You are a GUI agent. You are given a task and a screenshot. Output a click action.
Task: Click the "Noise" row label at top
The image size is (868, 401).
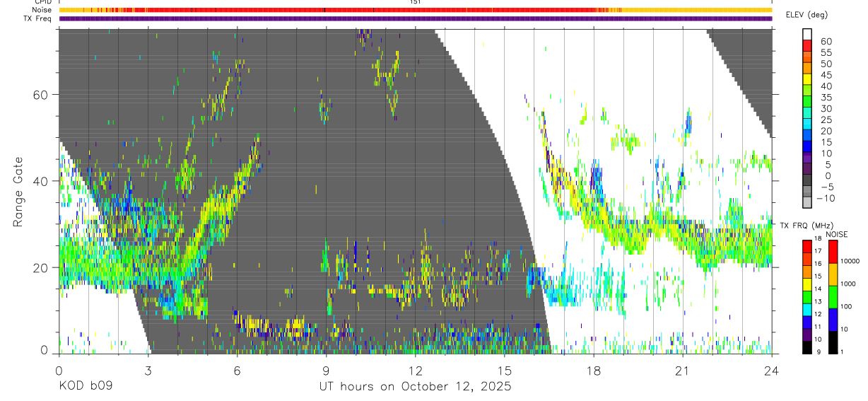42,10
